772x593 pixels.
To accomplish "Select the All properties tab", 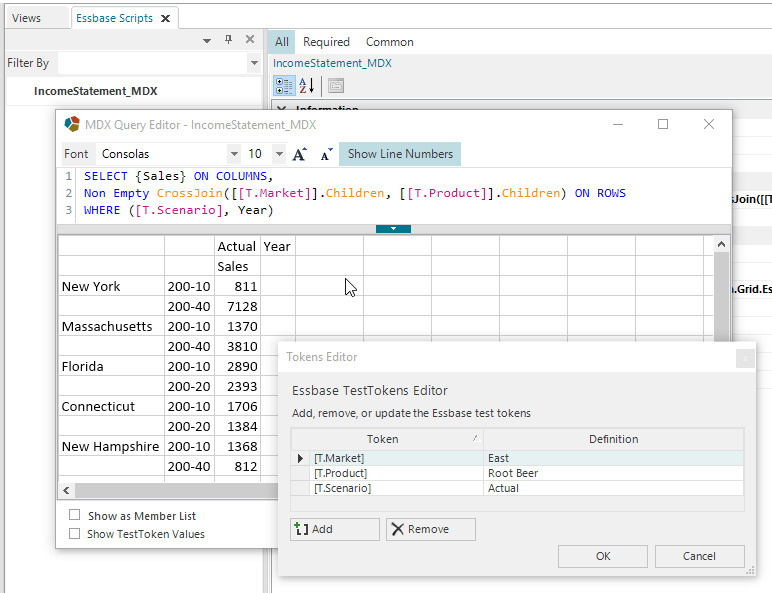I will click(282, 42).
